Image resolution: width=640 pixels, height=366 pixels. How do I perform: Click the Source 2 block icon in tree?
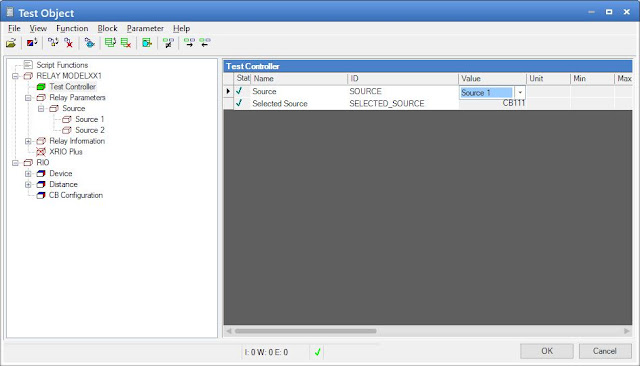tap(67, 130)
